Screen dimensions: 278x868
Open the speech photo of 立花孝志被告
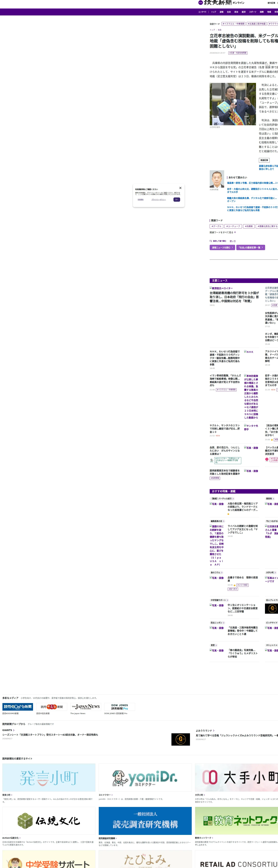coord(233,104)
